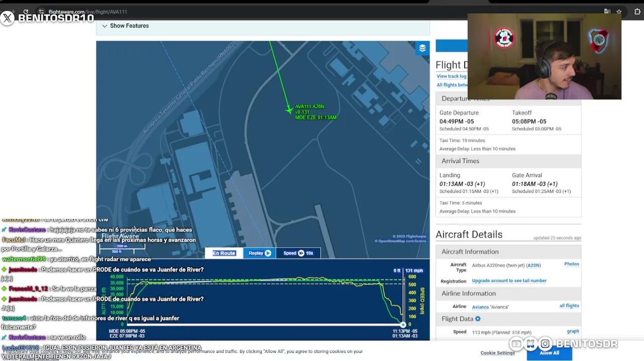Click the 131 mph speed readout on the graph
Viewport: 644px width, 361px height.
click(x=414, y=271)
